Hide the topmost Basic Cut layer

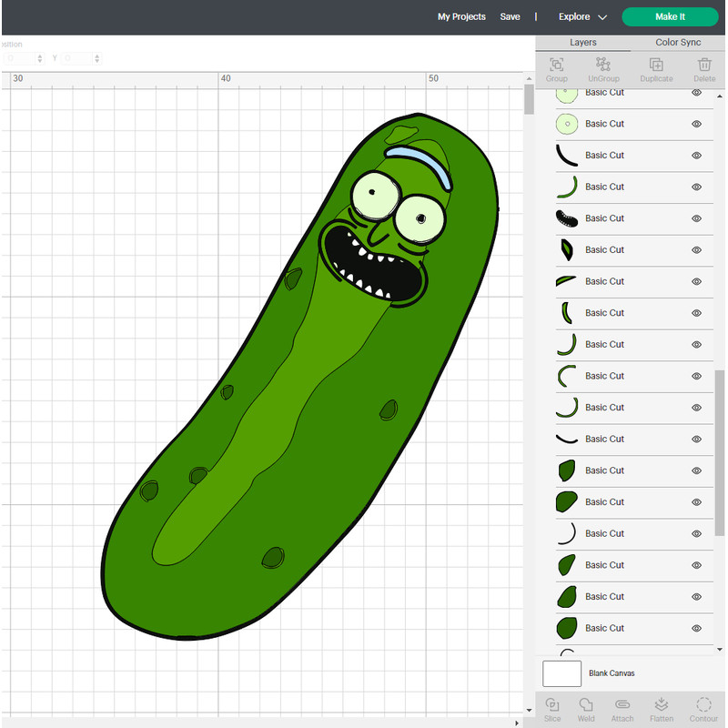pyautogui.click(x=696, y=92)
